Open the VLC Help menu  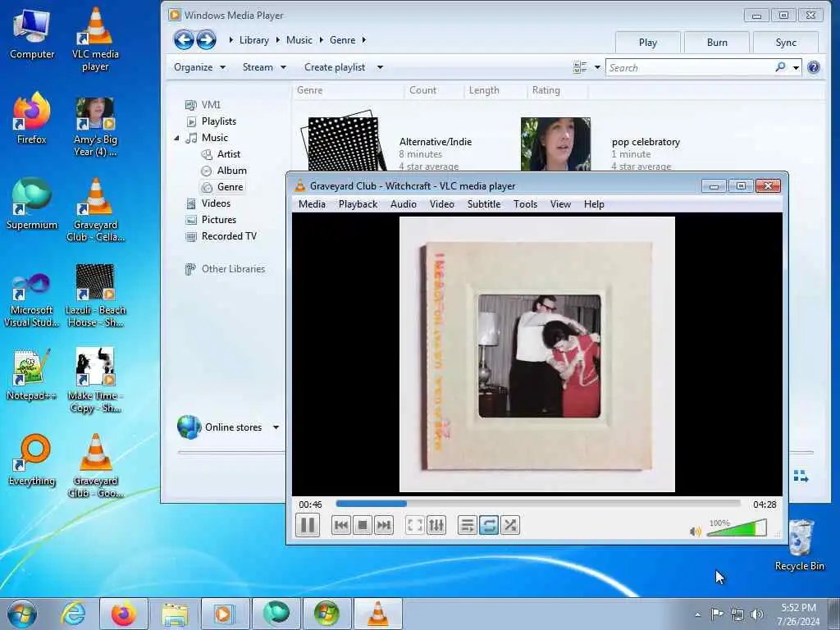point(594,204)
